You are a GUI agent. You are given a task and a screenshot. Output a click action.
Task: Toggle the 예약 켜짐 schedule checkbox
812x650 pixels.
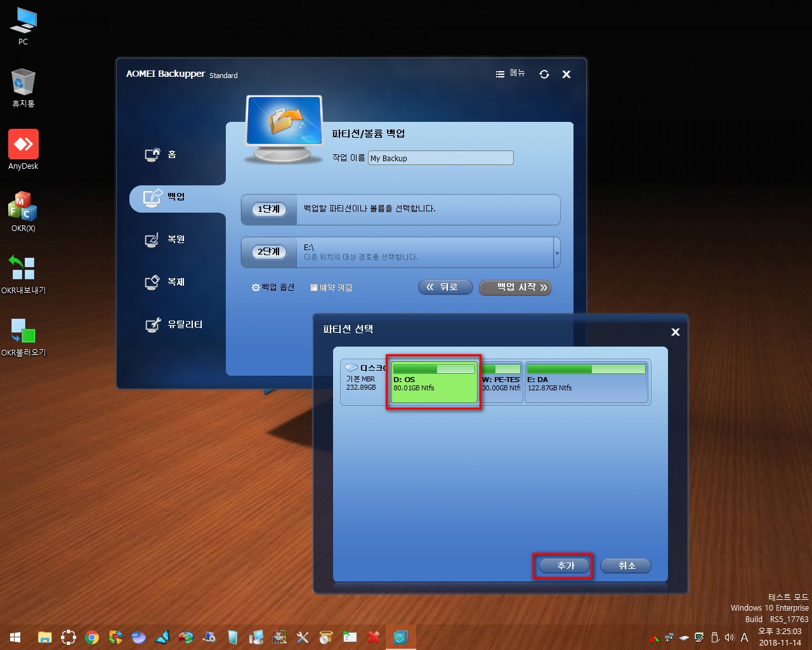click(x=313, y=288)
